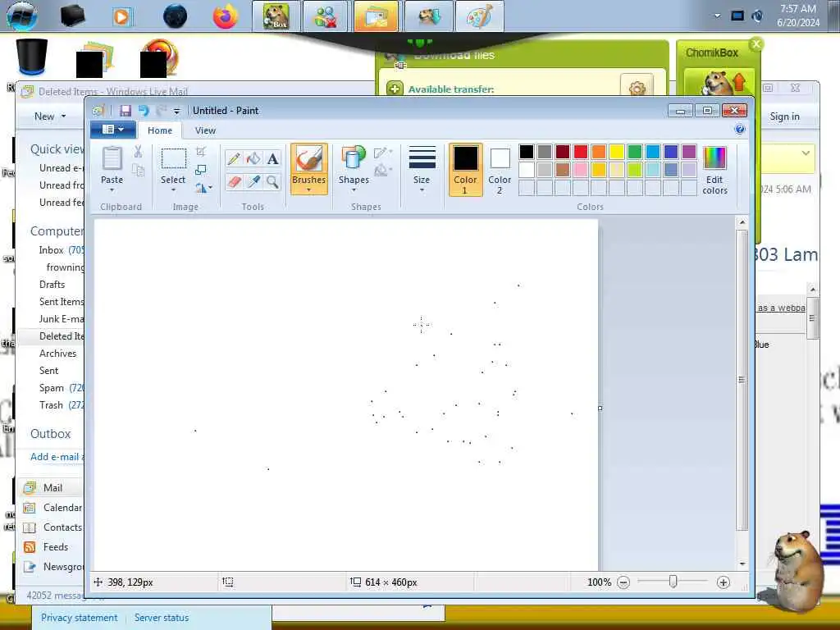Click the zoom slider handle
This screenshot has height=630, width=840.
pyautogui.click(x=673, y=582)
